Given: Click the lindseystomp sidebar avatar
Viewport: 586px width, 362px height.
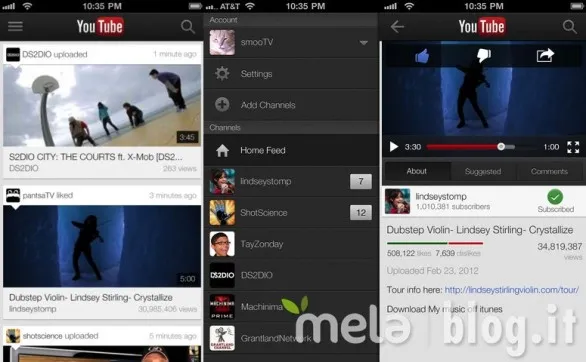Looking at the screenshot, I should pyautogui.click(x=222, y=182).
